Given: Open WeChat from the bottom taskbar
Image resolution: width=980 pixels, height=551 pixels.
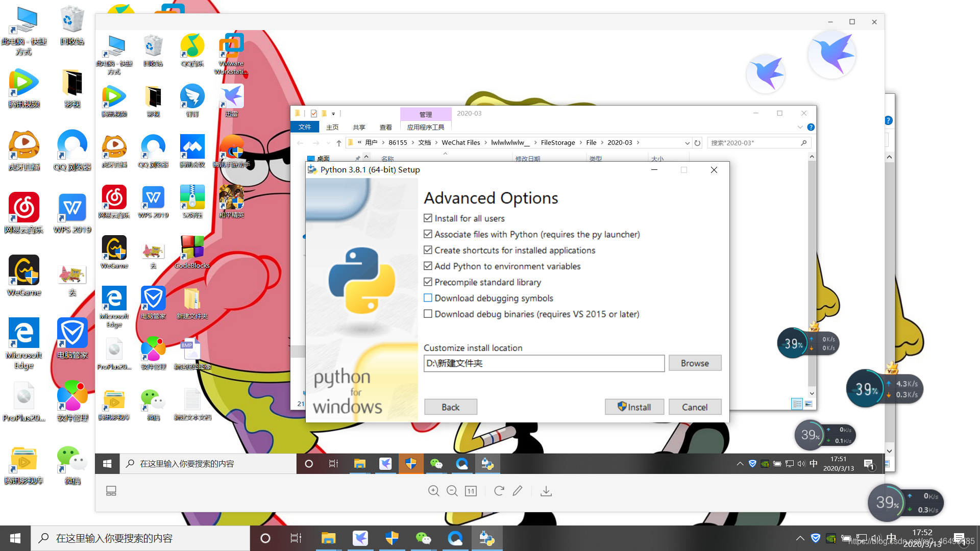Looking at the screenshot, I should (x=423, y=538).
